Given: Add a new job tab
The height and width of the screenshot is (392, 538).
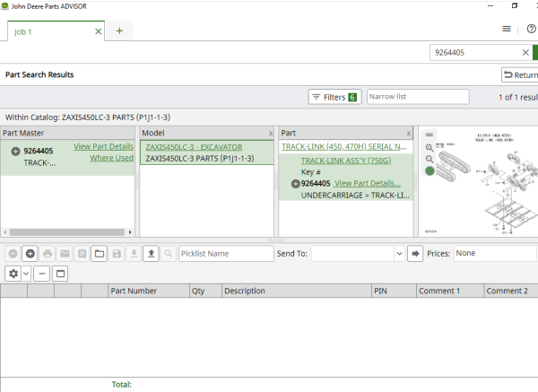Looking at the screenshot, I should [x=119, y=30].
